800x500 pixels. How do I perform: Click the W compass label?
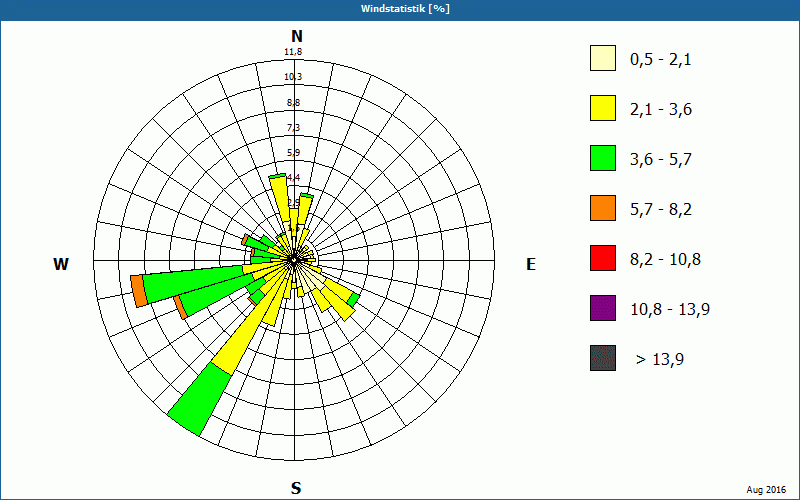61,264
